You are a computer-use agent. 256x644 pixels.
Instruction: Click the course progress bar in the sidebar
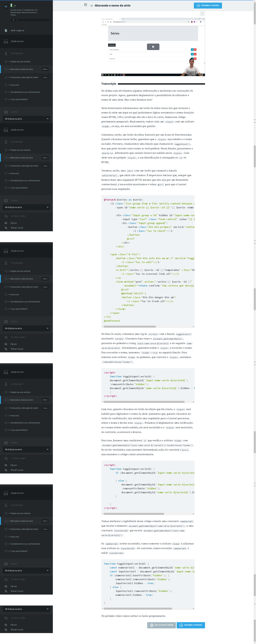click(33, 20)
